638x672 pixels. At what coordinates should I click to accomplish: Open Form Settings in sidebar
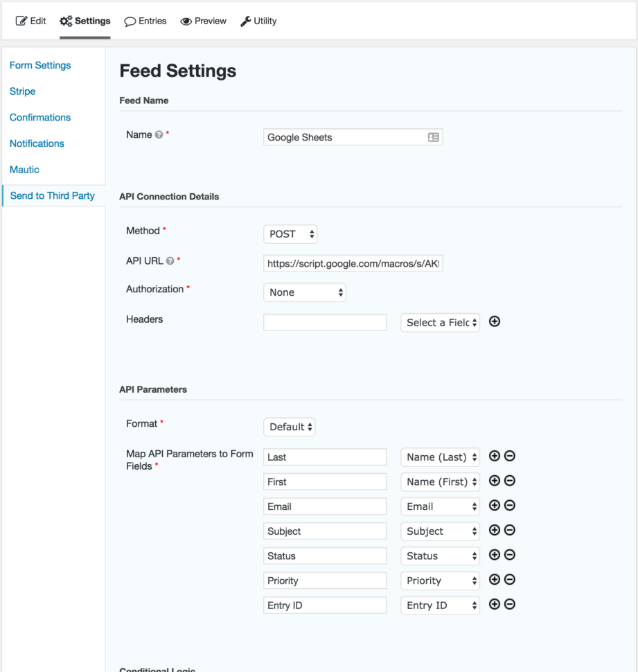coord(40,65)
